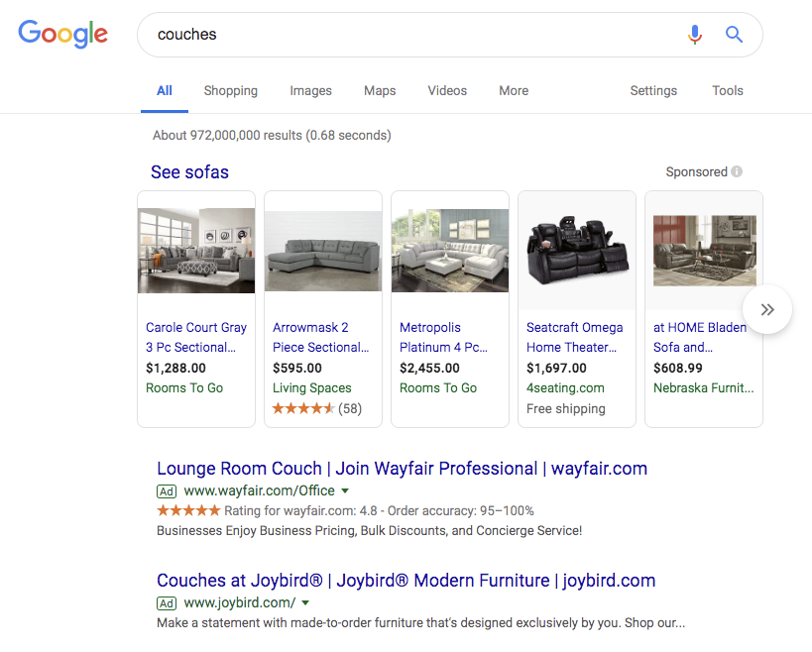This screenshot has height=652, width=812.
Task: Open the Settings menu
Action: (x=652, y=90)
